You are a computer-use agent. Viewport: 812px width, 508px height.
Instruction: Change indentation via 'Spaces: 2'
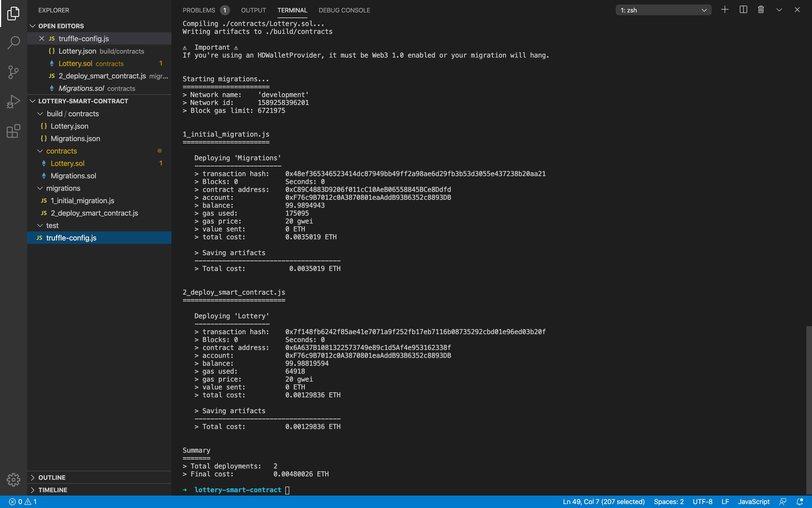(668, 502)
